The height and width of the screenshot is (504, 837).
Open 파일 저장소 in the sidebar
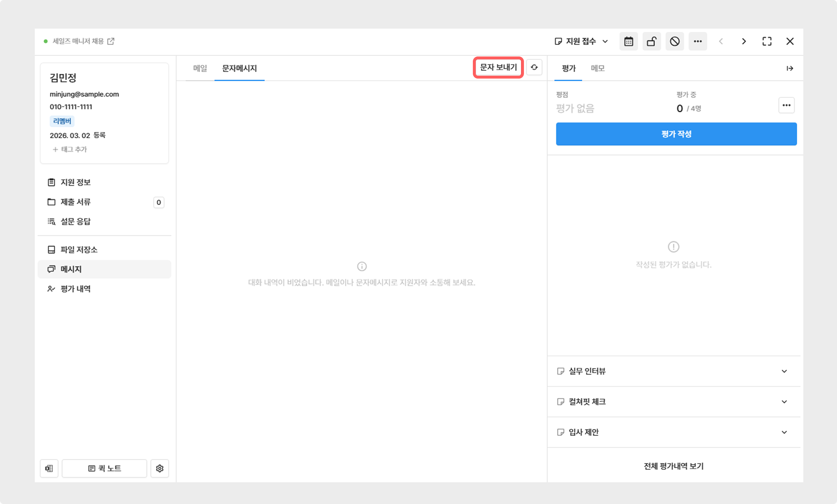point(104,250)
